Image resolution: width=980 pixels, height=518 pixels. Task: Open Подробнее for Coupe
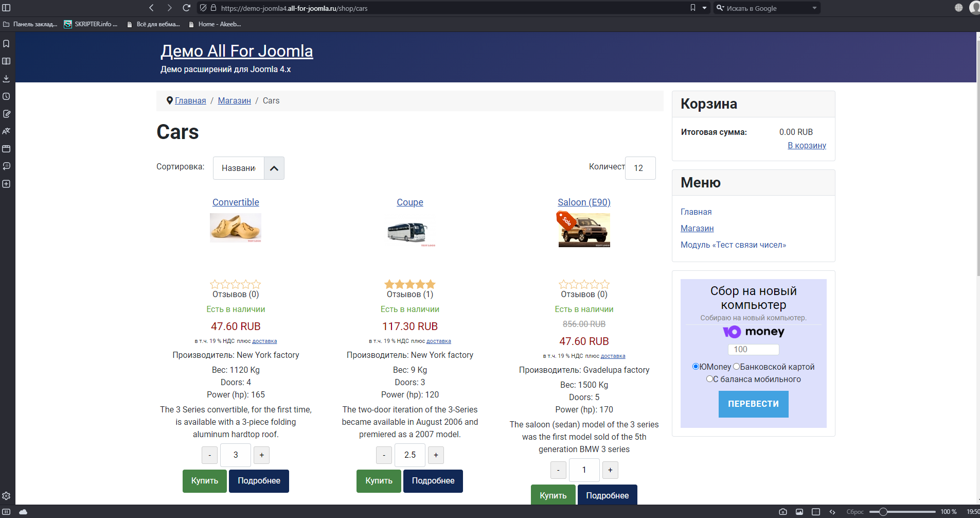click(433, 481)
